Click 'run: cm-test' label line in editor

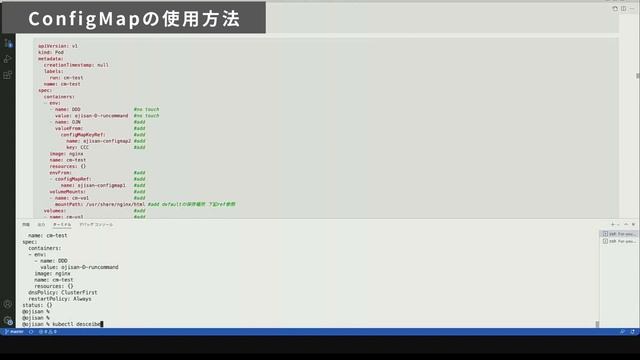tap(66, 78)
